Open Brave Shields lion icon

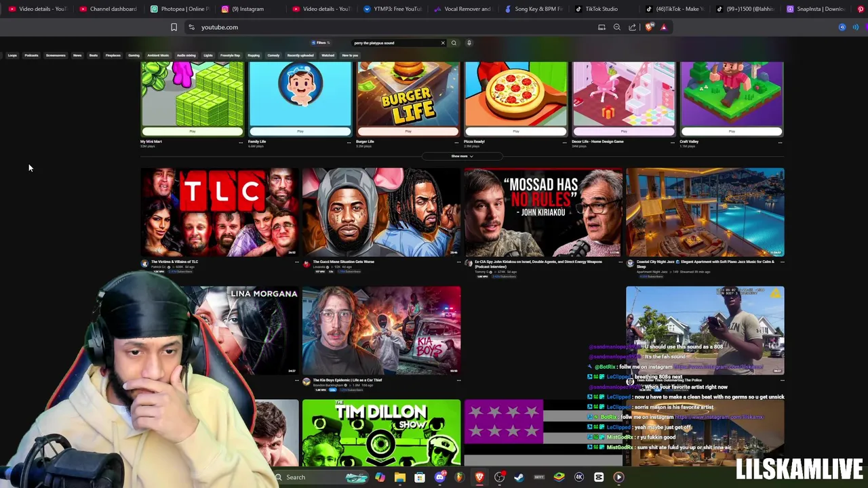tap(650, 27)
